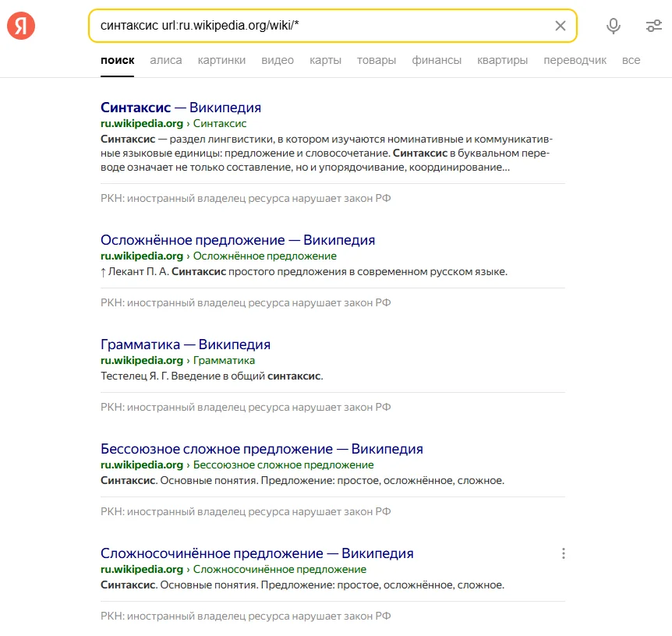Viewport: 672px width, 636px height.
Task: Go to the карты tab
Action: [325, 60]
